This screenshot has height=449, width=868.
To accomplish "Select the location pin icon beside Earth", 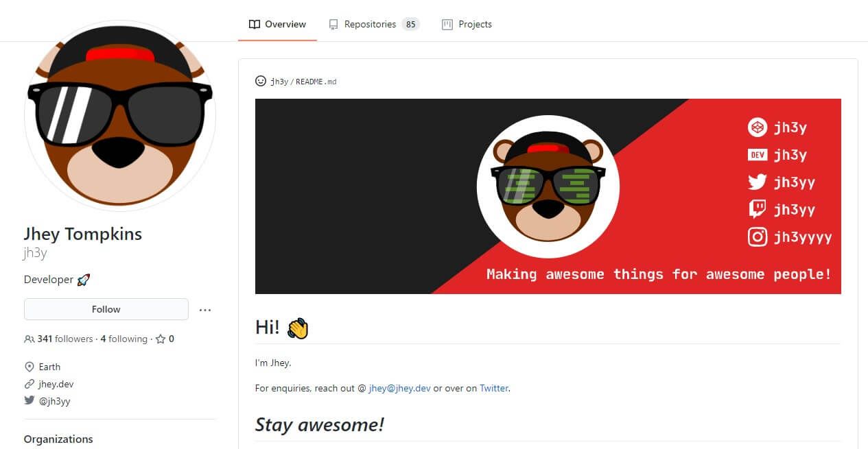I will click(x=30, y=367).
